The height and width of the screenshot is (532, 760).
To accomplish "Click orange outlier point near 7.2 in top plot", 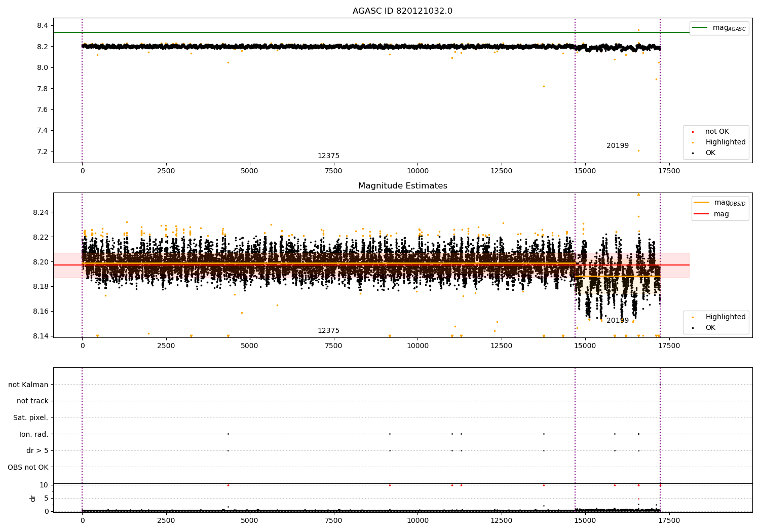I will (638, 150).
